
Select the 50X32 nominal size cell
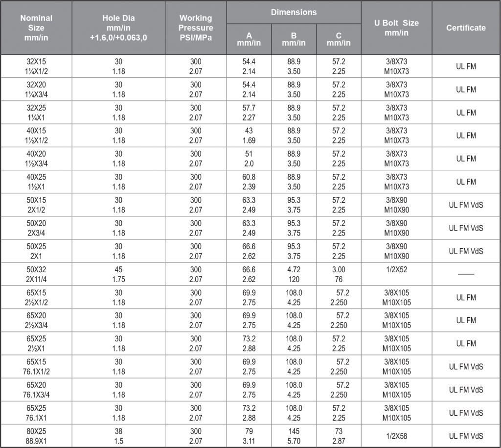pyautogui.click(x=36, y=274)
